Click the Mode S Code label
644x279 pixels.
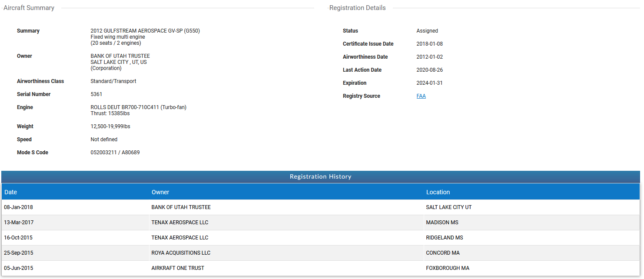point(33,153)
